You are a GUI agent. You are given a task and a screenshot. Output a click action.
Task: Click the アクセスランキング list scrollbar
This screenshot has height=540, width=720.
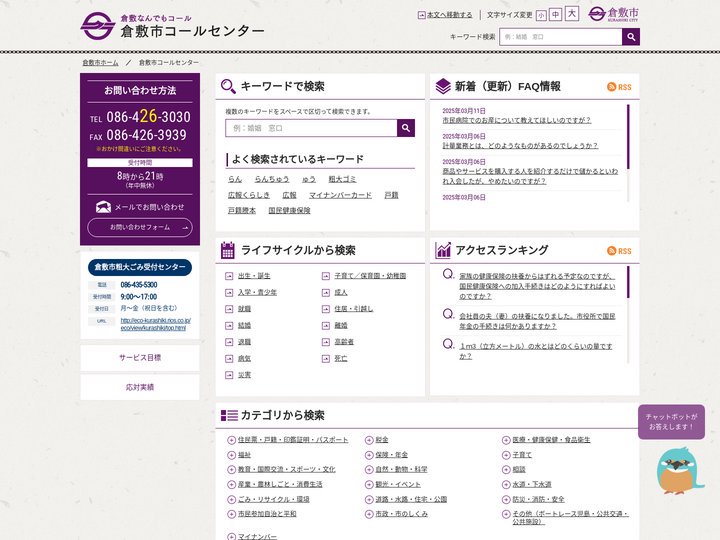pyautogui.click(x=628, y=282)
